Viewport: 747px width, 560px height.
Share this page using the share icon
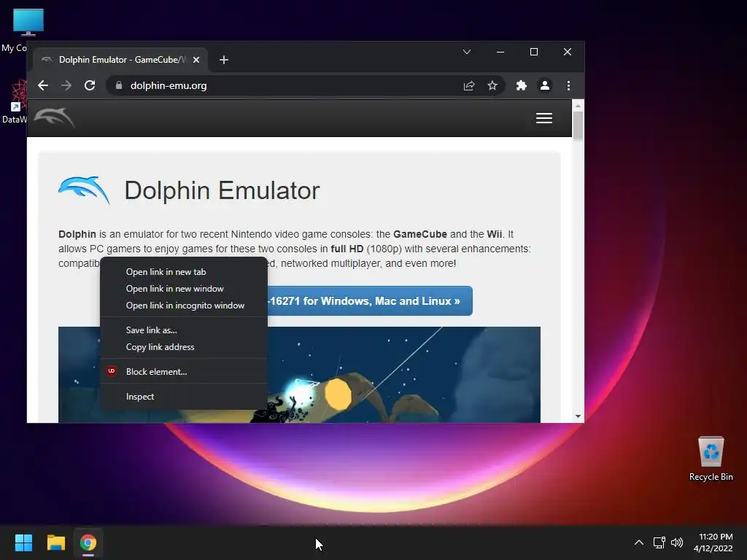point(469,85)
